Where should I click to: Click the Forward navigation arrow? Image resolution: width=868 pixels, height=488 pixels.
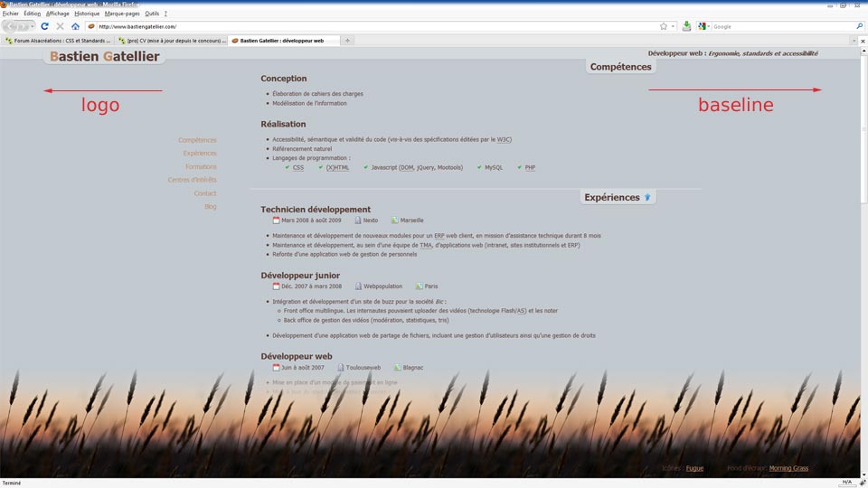click(x=23, y=26)
